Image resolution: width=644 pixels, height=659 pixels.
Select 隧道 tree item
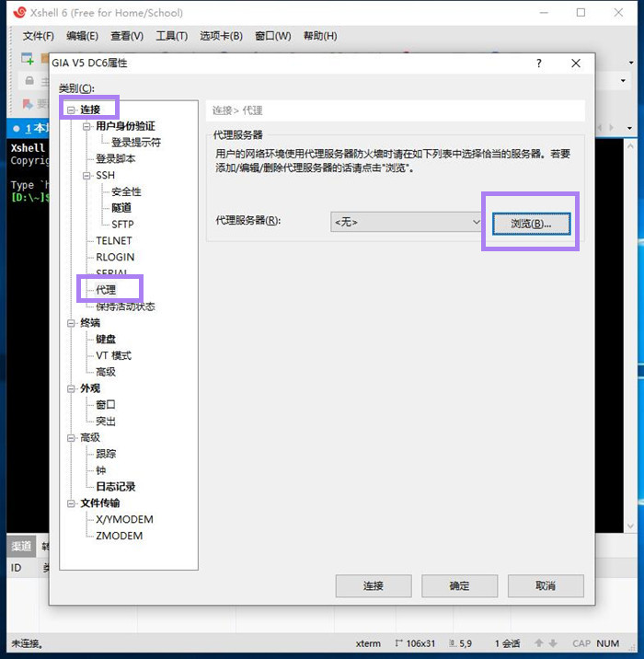[x=121, y=208]
